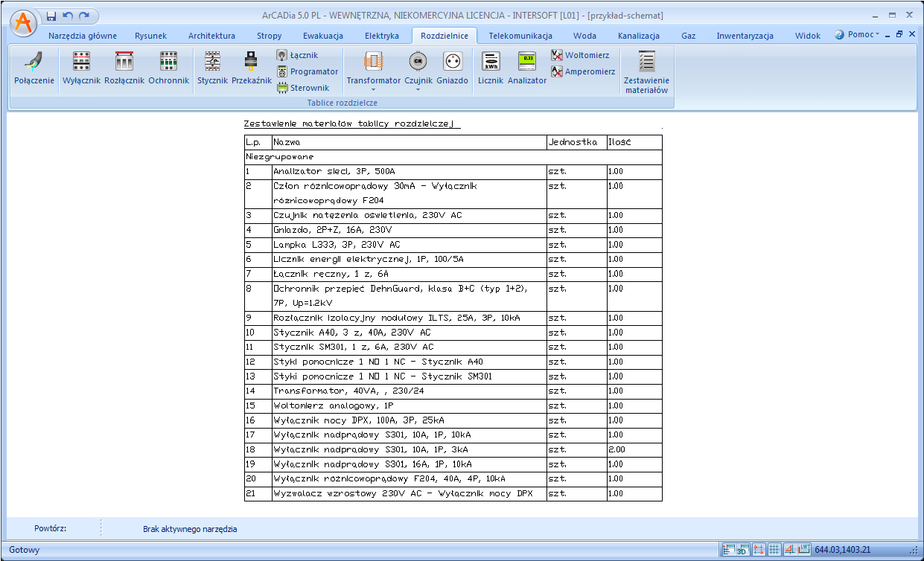Toggle the grid display icon
This screenshot has height=561, width=924.
pyautogui.click(x=774, y=550)
